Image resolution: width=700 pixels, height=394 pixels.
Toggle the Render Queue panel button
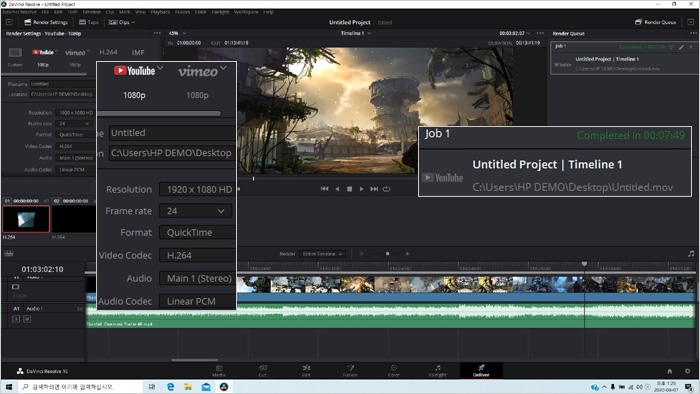pos(655,22)
